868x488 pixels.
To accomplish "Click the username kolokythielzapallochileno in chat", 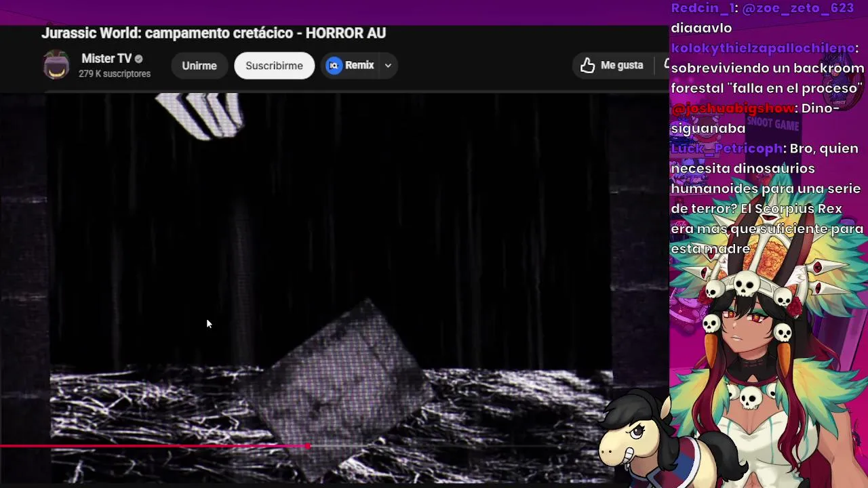I will pyautogui.click(x=763, y=48).
